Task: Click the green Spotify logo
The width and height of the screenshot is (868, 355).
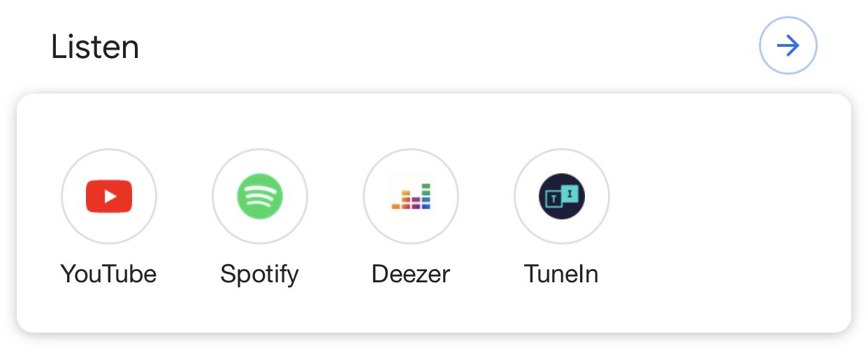Action: click(x=260, y=196)
